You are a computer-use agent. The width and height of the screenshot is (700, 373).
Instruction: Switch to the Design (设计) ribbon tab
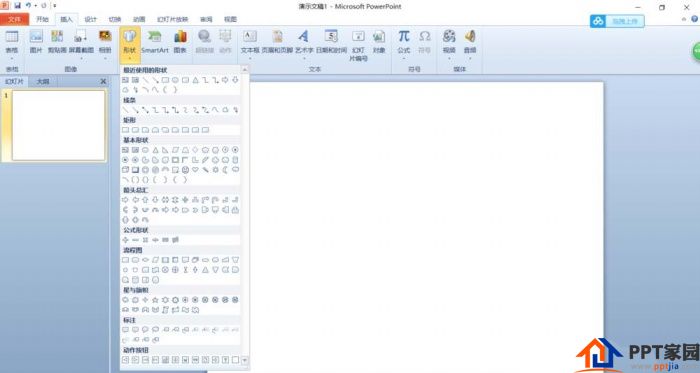pos(91,19)
